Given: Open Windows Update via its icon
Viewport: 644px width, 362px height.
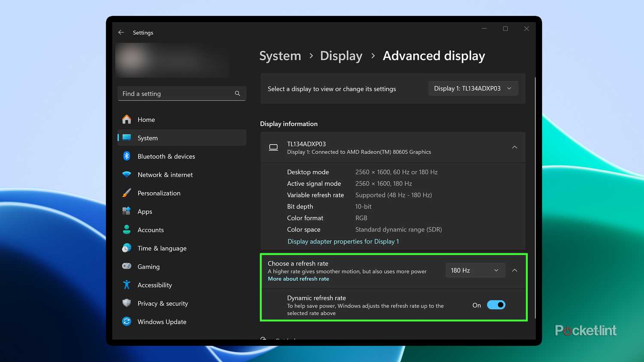Looking at the screenshot, I should click(127, 322).
